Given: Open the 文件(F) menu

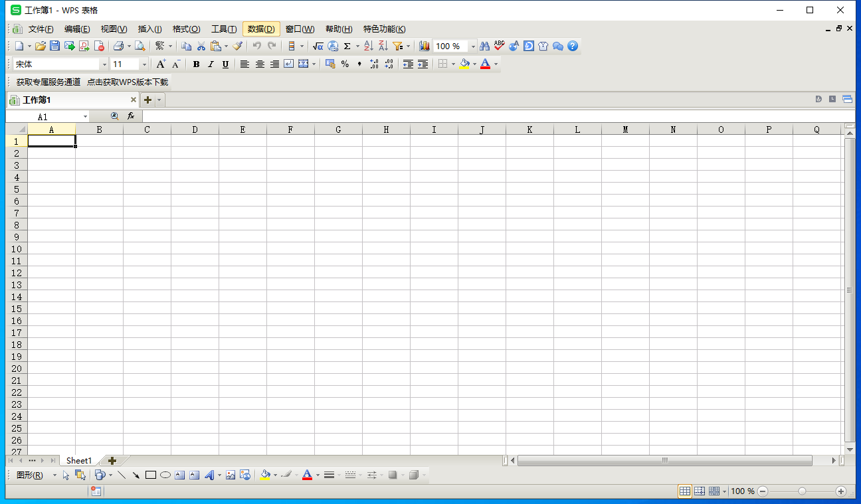Looking at the screenshot, I should pyautogui.click(x=41, y=29).
